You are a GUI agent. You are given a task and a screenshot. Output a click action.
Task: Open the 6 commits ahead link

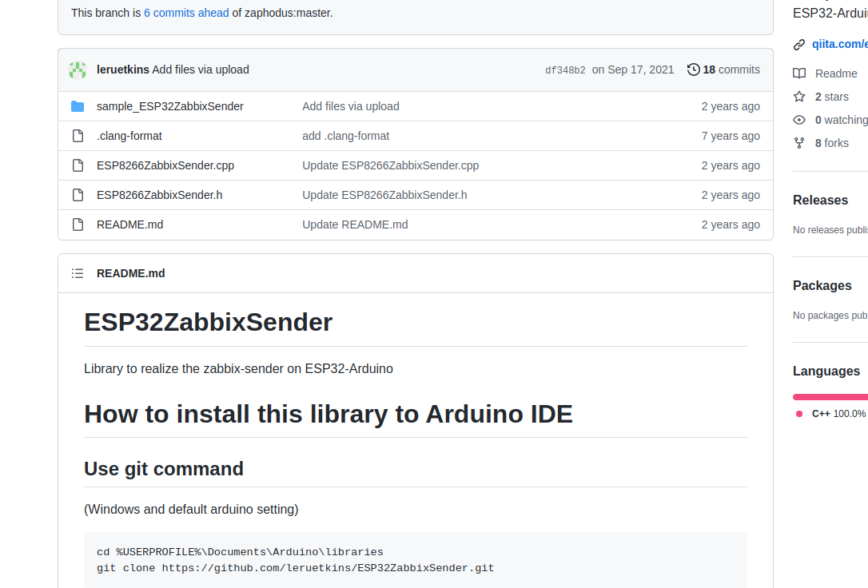point(186,13)
